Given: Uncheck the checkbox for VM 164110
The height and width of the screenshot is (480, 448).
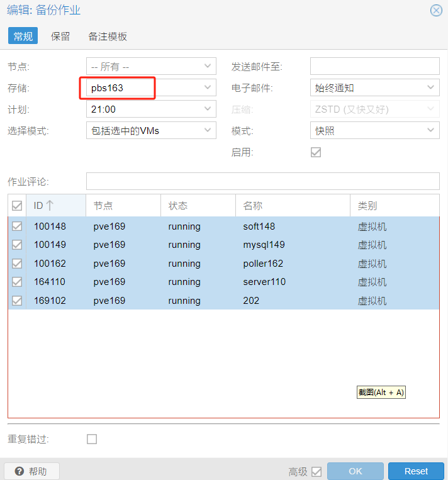Looking at the screenshot, I should [x=17, y=282].
